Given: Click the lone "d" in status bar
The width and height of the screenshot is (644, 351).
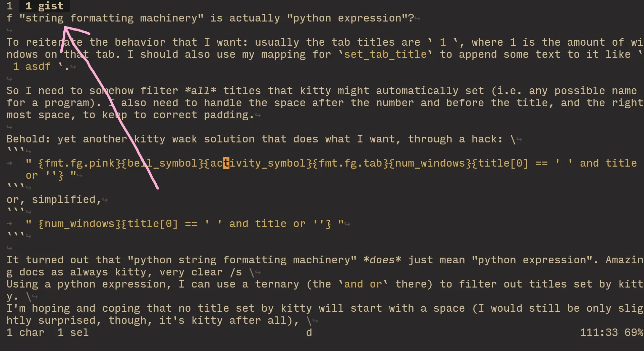Looking at the screenshot, I should [x=309, y=333].
